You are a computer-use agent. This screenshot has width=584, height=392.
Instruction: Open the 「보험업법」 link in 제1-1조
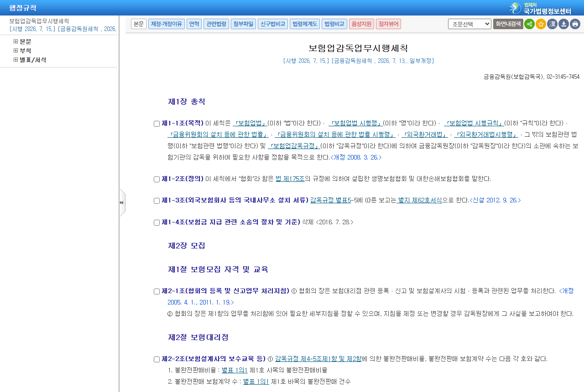click(250, 123)
